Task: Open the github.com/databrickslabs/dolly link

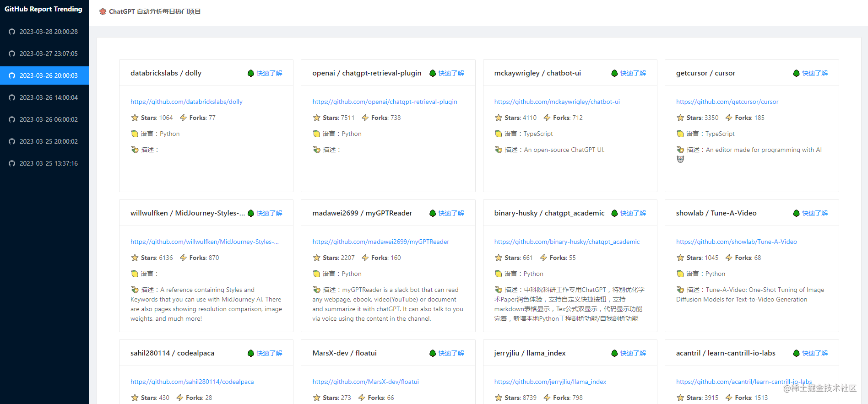Action: pyautogui.click(x=186, y=102)
